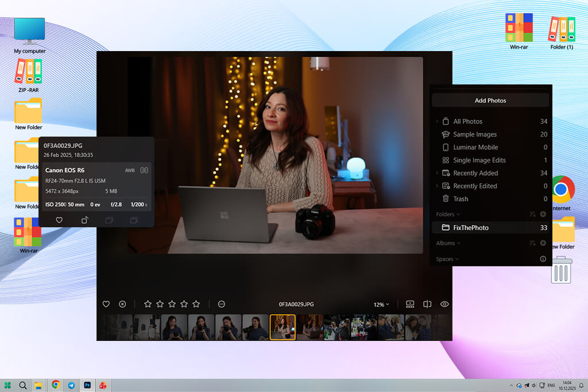588x392 pixels.
Task: Open taskbar search
Action: (23, 385)
